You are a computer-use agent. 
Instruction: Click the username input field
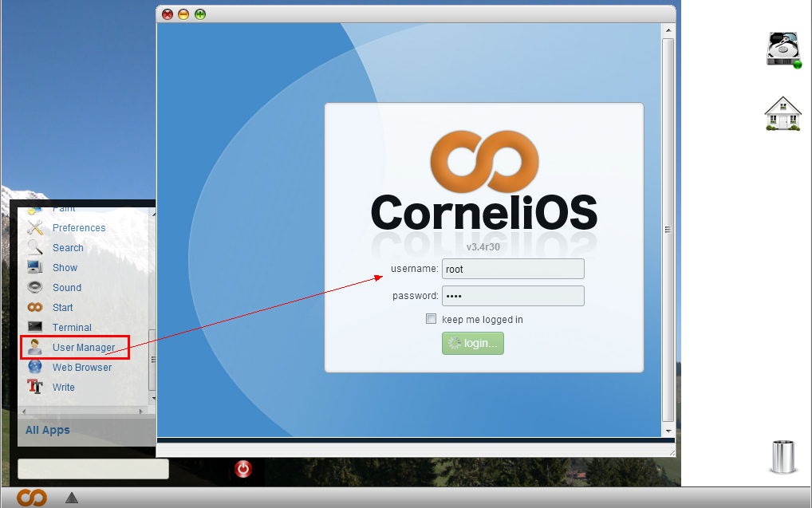pyautogui.click(x=513, y=269)
